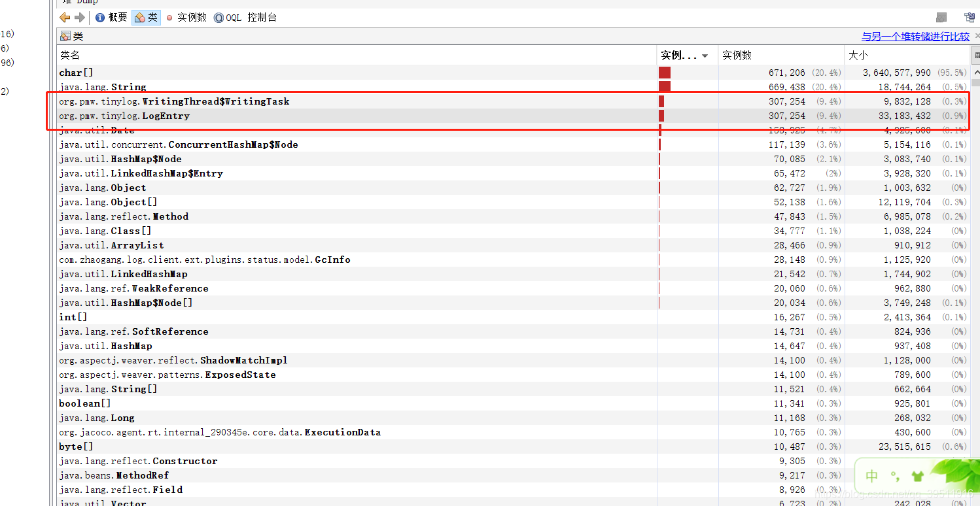
Task: Click the grayed-out classes icon at toolbar right
Action: click(941, 18)
